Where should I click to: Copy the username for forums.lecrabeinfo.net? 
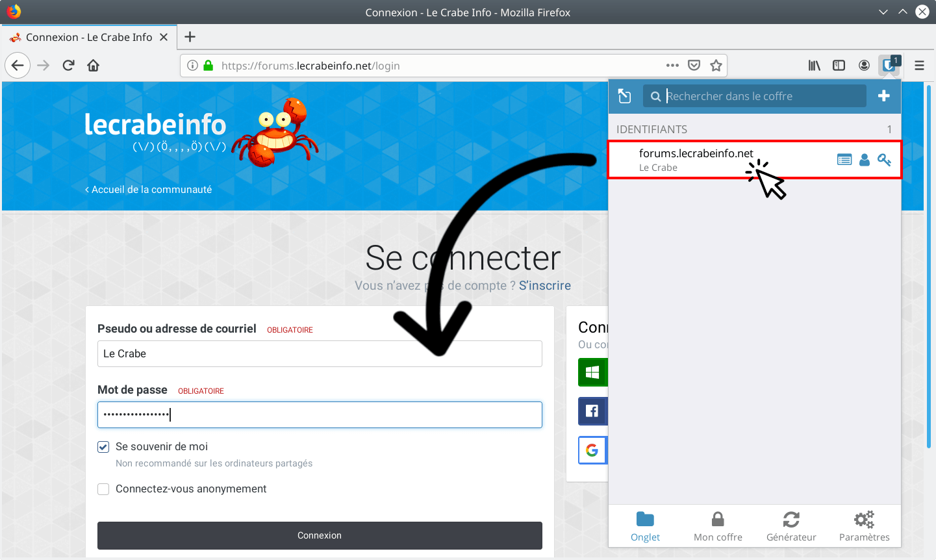click(x=865, y=160)
